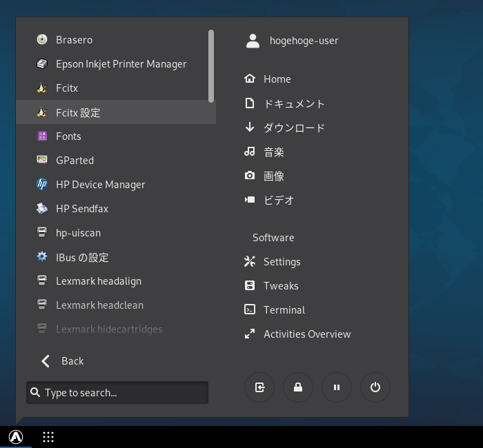Image resolution: width=483 pixels, height=448 pixels.
Task: Click the Tweaks icon
Action: tap(250, 285)
